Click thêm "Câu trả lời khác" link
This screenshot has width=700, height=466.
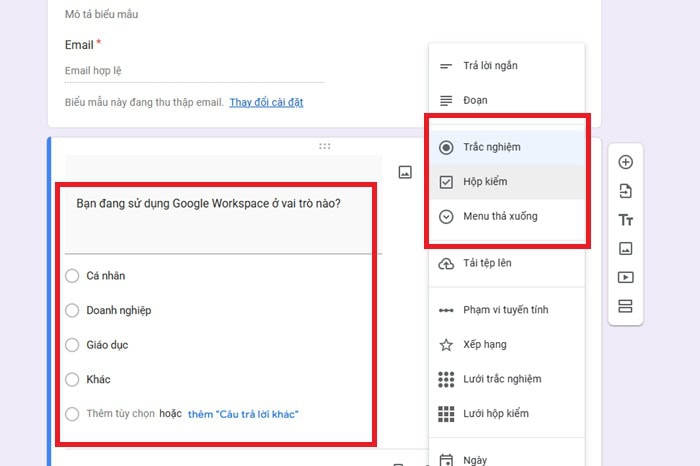(243, 414)
